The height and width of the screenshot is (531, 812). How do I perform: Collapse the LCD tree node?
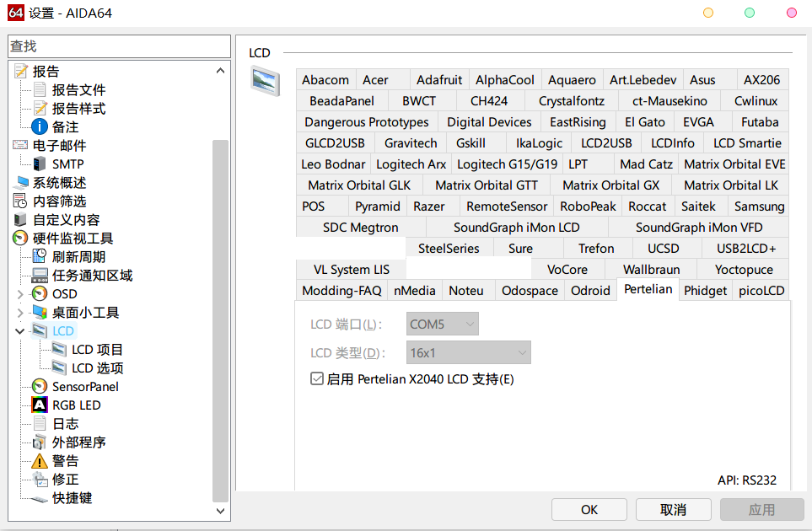20,331
